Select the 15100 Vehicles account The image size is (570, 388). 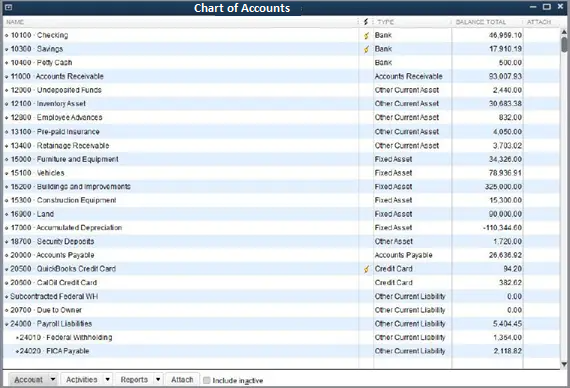click(281, 173)
